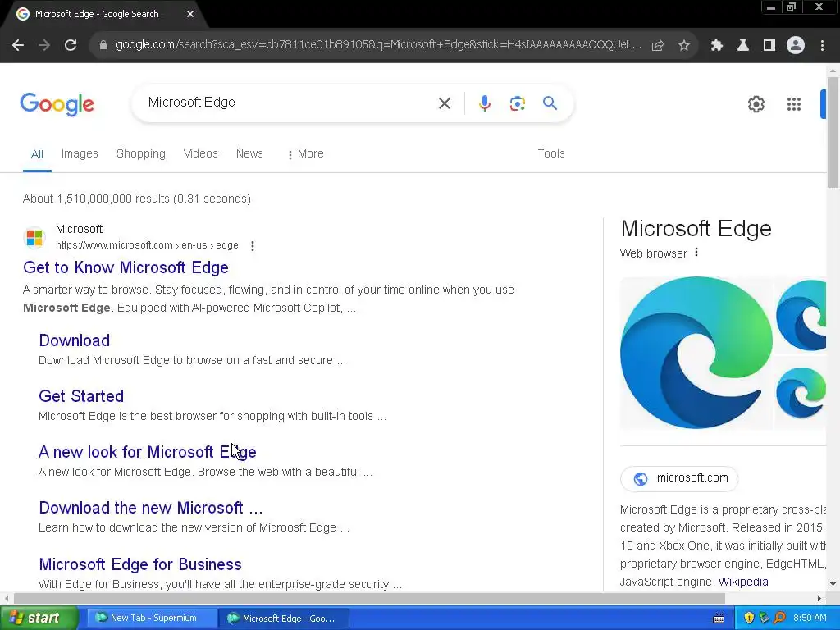Switch to the Images tab

[80, 153]
